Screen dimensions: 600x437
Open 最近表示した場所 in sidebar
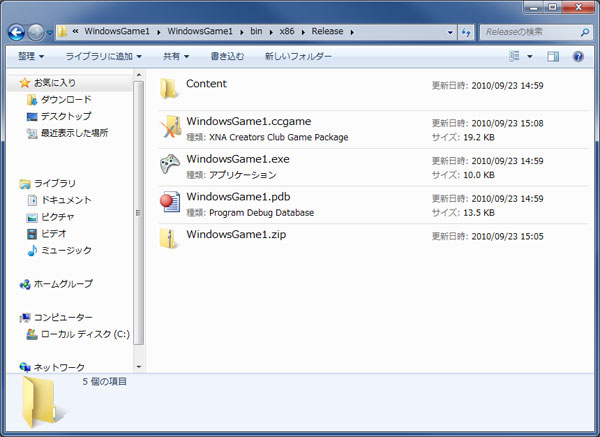(x=75, y=133)
